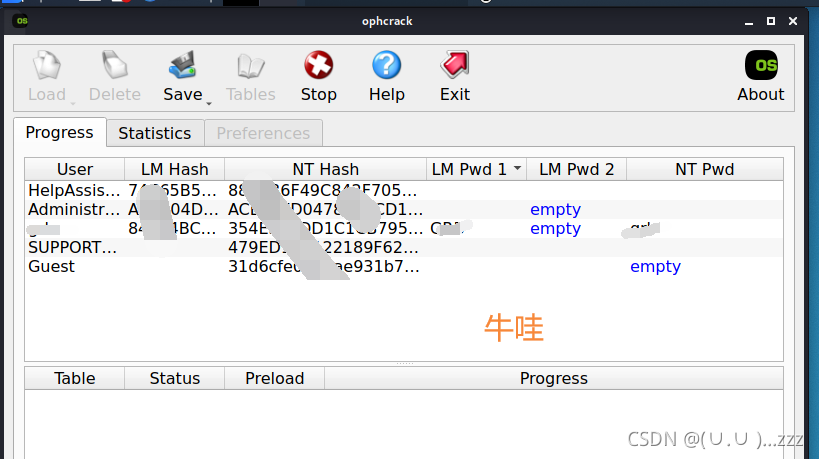Maximize the ophcrack window
819x459 pixels.
(x=771, y=21)
